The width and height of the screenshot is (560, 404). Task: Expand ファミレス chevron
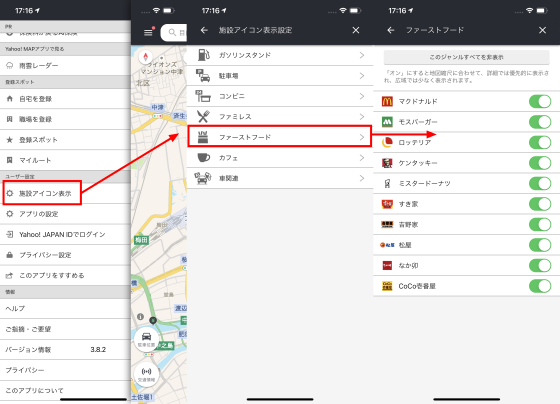pyautogui.click(x=362, y=116)
